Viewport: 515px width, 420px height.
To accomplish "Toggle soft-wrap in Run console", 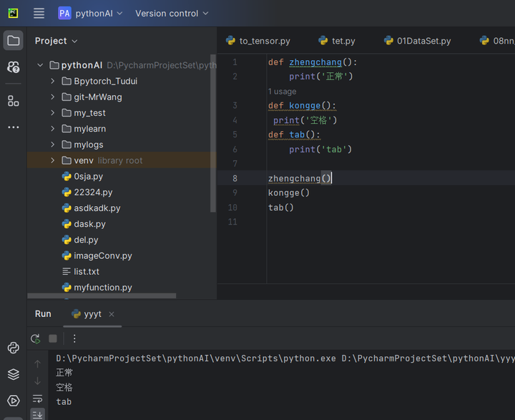I will pos(37,399).
